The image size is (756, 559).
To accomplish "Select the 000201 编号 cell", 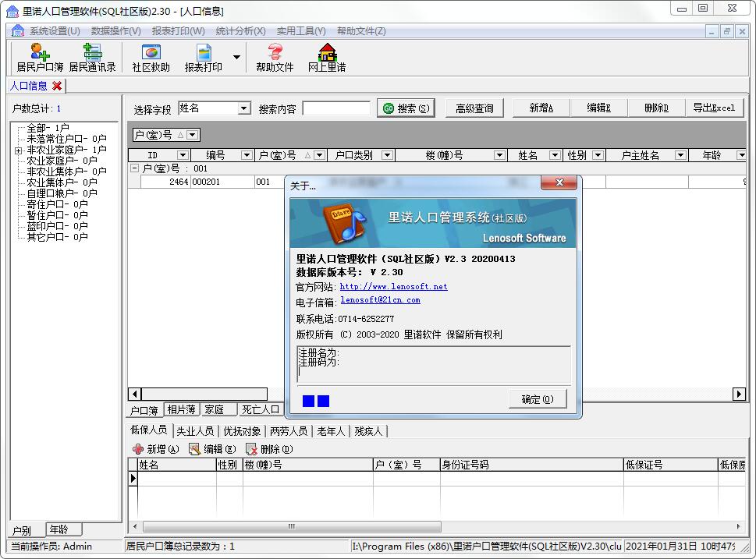I will click(x=222, y=182).
